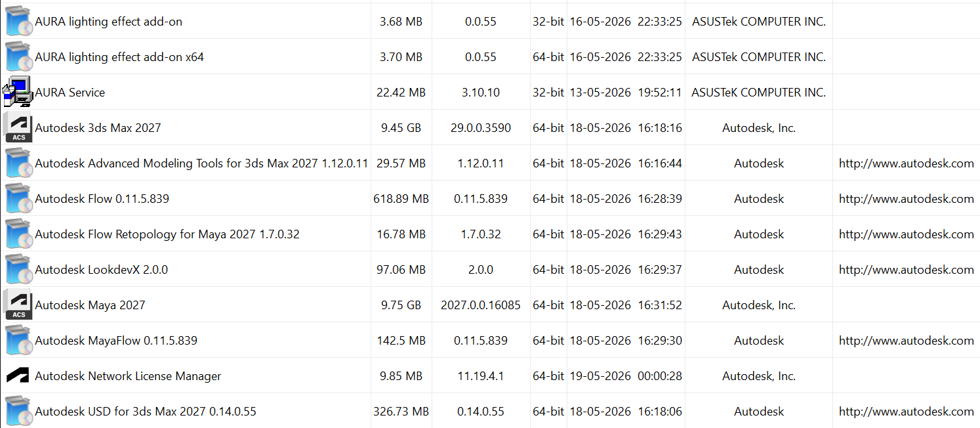This screenshot has height=428, width=980.
Task: Click the AURA Service computer icon
Action: [x=18, y=92]
